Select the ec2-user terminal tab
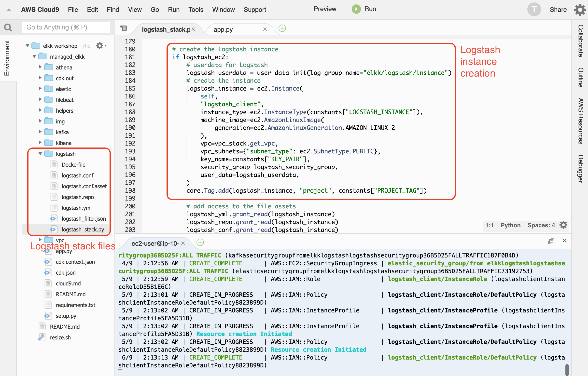This screenshot has width=588, height=376. pos(155,243)
